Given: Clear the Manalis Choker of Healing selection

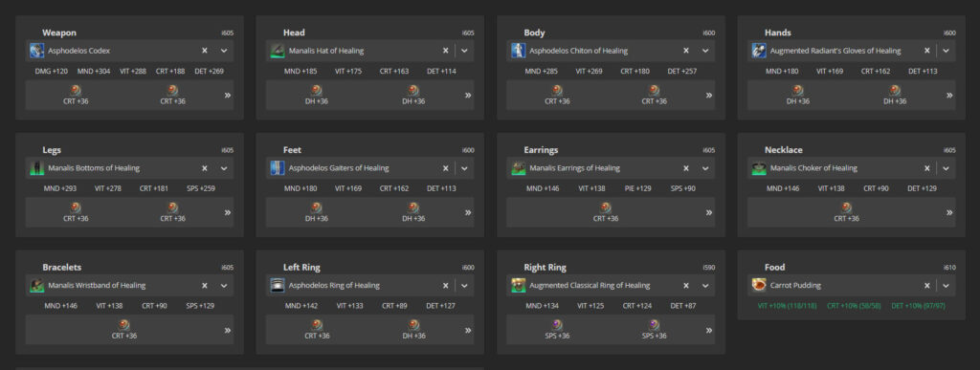Looking at the screenshot, I should tap(926, 168).
